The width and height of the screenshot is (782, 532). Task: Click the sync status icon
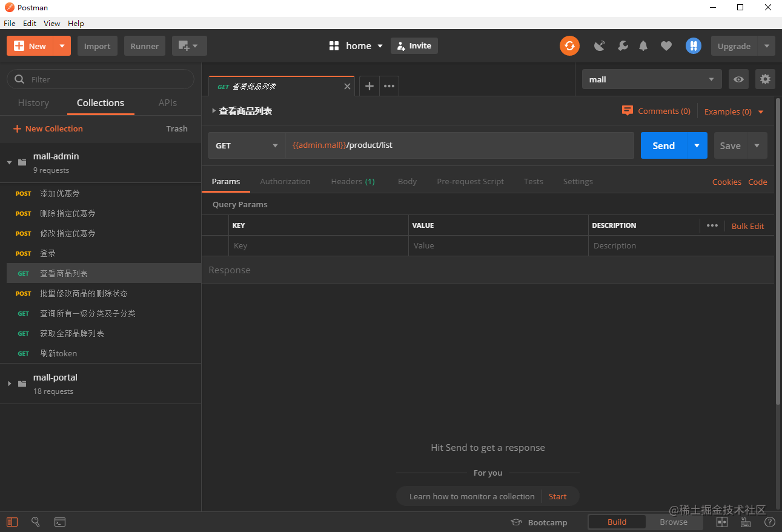pyautogui.click(x=569, y=46)
